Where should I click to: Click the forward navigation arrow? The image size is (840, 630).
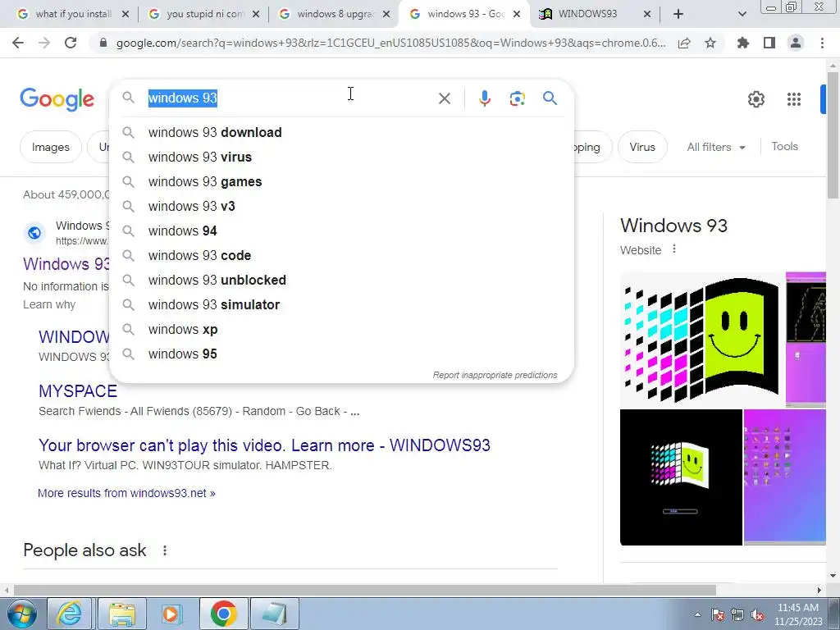point(44,43)
